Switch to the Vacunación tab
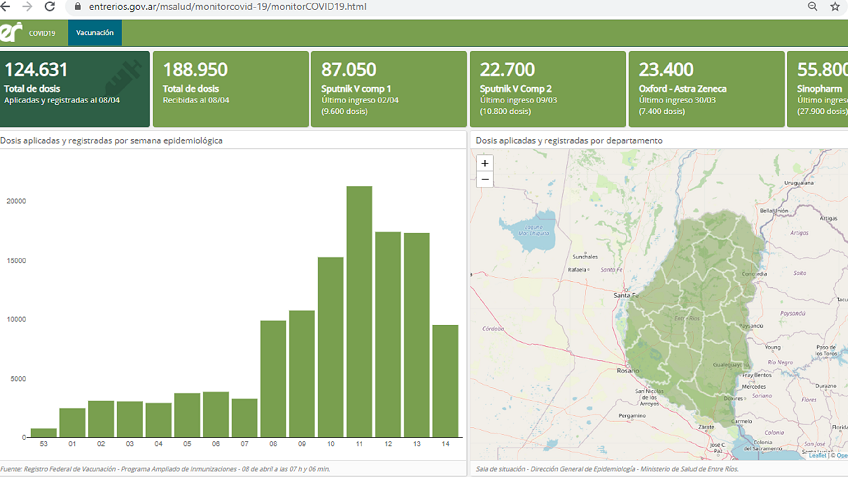 [x=95, y=32]
